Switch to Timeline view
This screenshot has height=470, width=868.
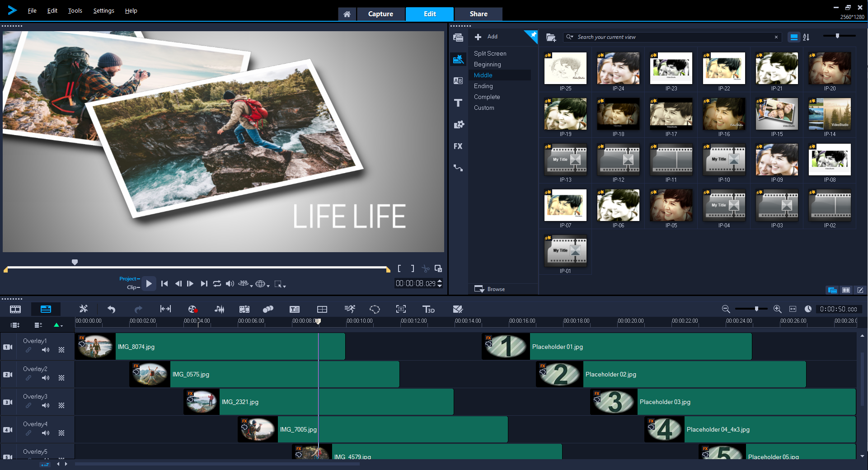pos(46,309)
